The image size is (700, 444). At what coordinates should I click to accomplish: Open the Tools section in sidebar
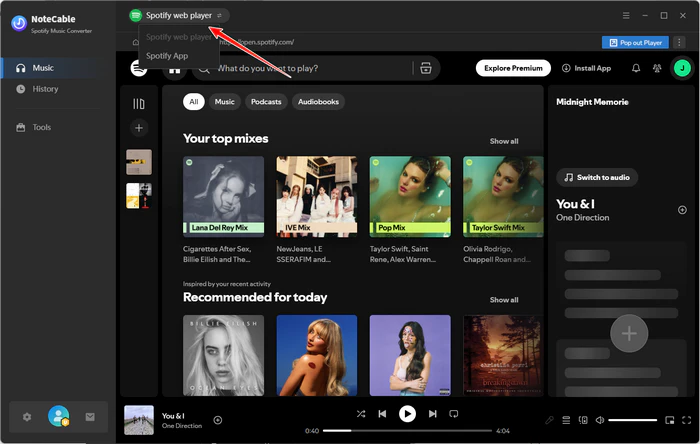tap(42, 127)
